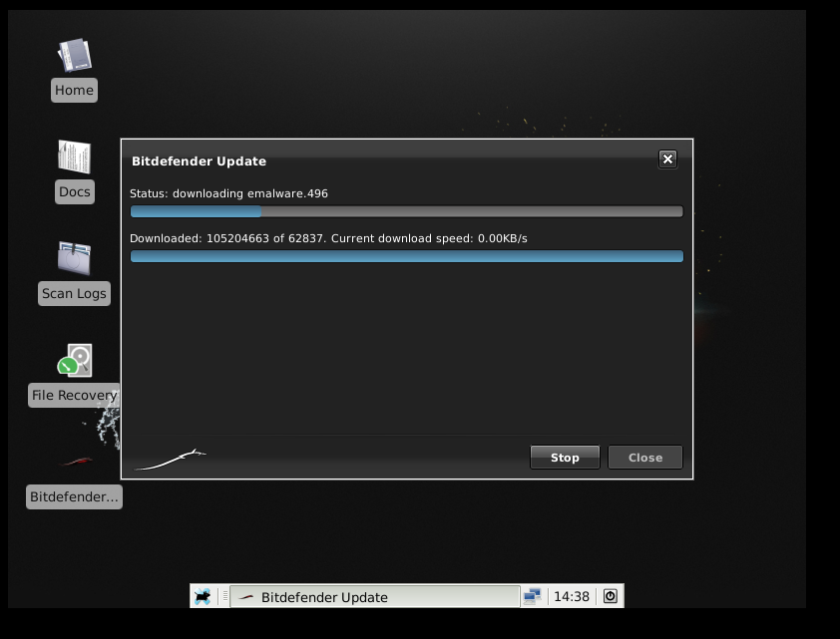Open the taskbar start menu icon
The image size is (840, 639).
[203, 596]
